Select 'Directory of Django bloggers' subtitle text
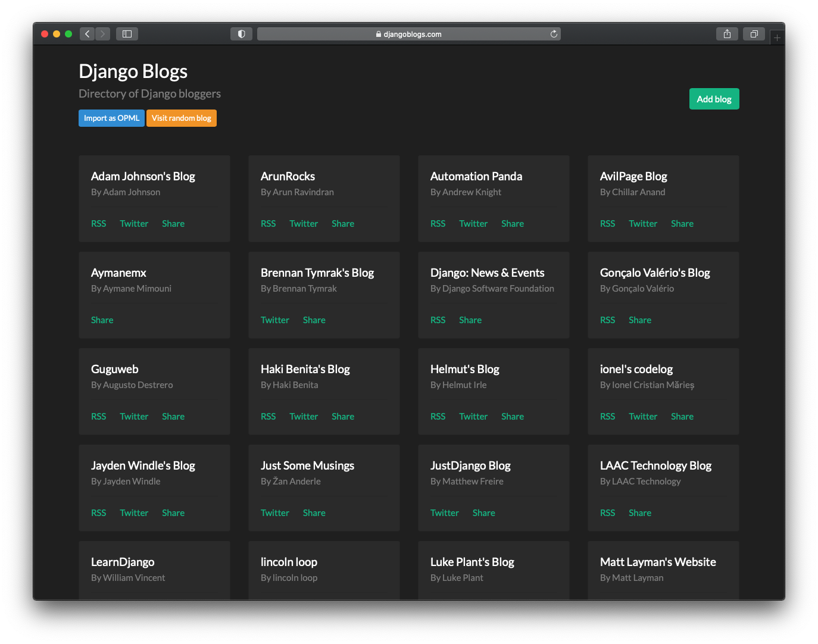818x644 pixels. 149,93
